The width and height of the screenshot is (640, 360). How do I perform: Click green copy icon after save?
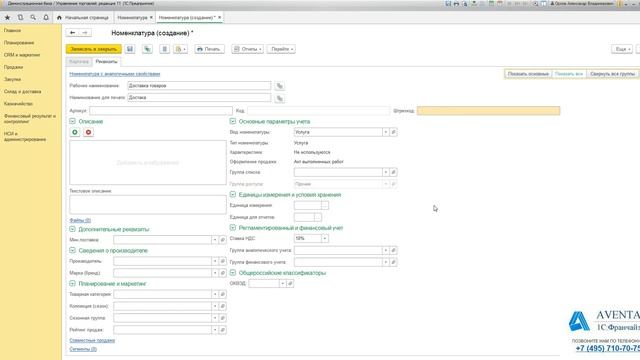click(x=147, y=49)
